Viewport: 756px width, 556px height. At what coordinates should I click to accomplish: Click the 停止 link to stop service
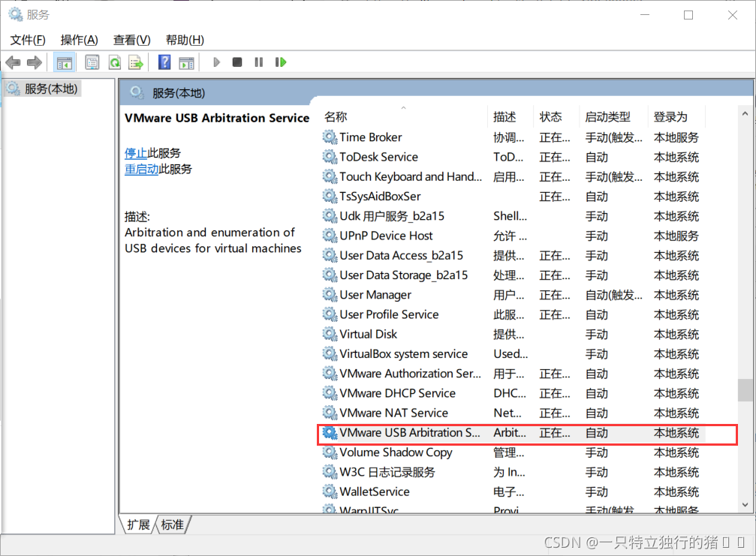tap(135, 153)
